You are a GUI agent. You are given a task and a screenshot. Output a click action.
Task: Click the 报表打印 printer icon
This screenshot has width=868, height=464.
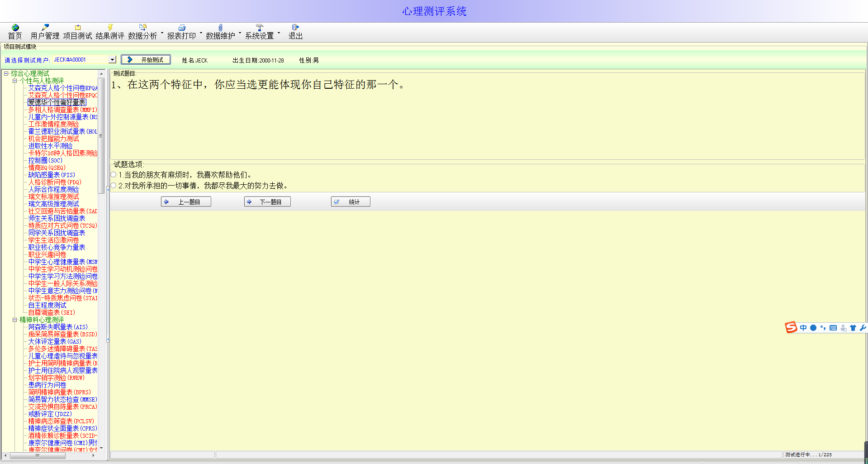click(x=181, y=28)
